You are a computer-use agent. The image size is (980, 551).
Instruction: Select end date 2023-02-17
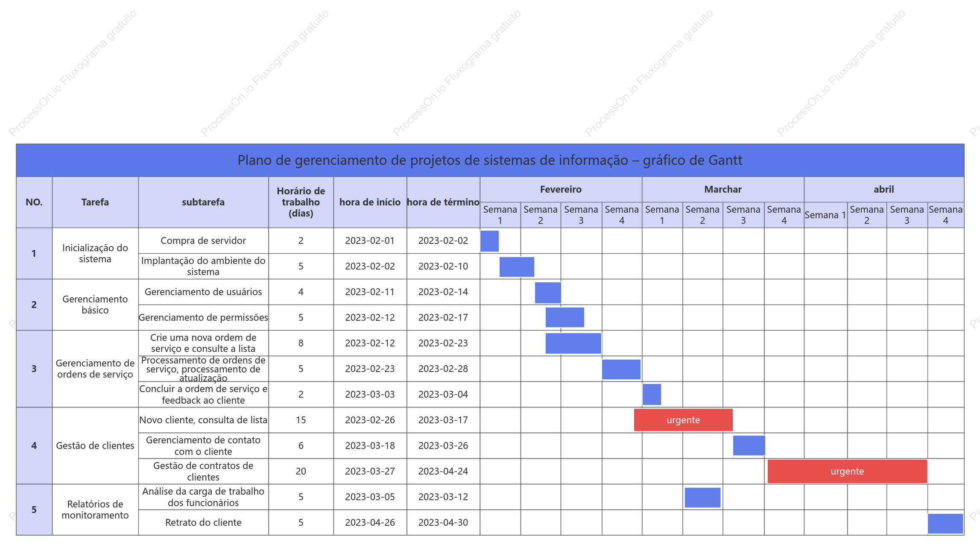pyautogui.click(x=443, y=317)
